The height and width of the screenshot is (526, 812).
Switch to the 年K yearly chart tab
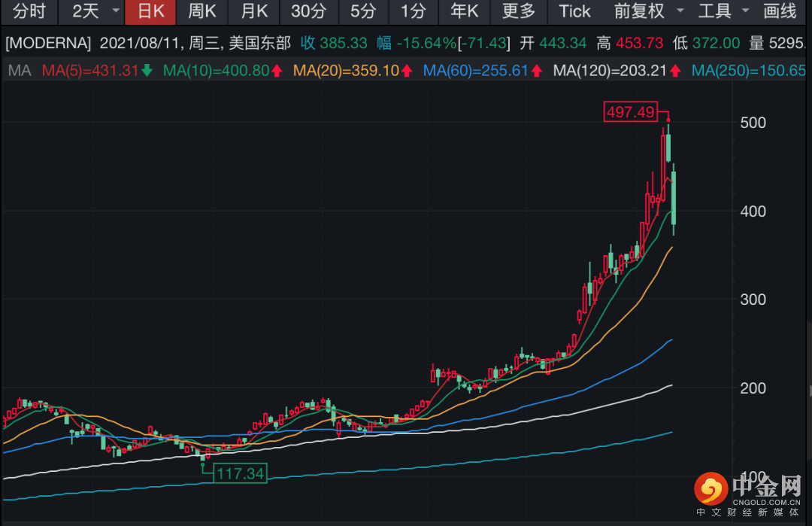pyautogui.click(x=465, y=11)
